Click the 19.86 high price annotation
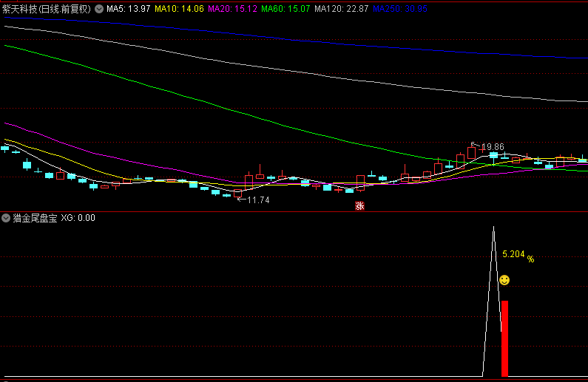This screenshot has width=588, height=382. (493, 147)
